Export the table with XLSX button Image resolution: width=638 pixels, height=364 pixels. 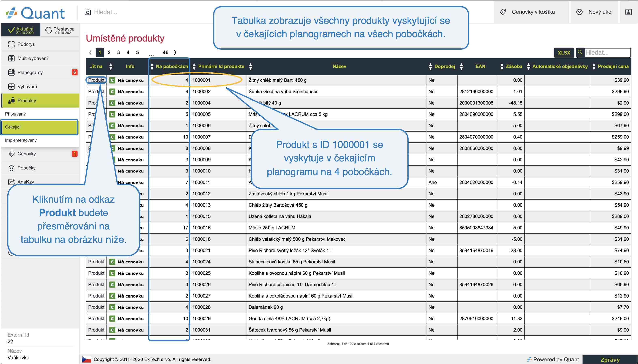coord(564,52)
